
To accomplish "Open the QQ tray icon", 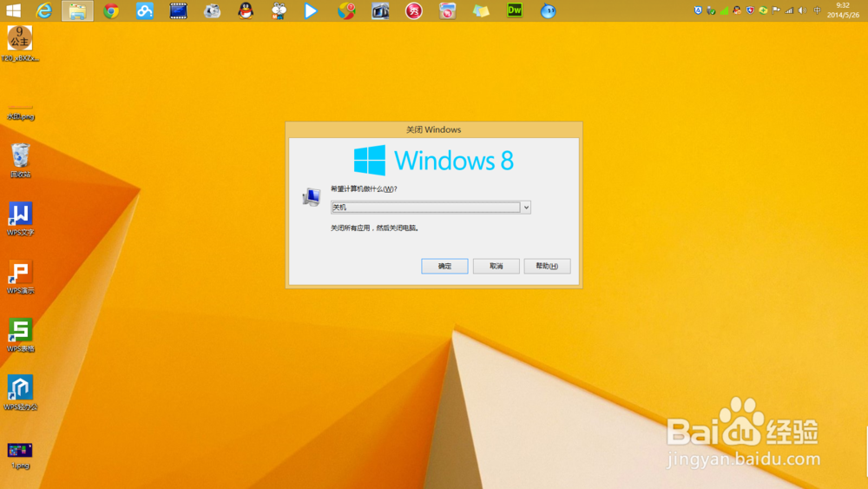I will pos(737,10).
